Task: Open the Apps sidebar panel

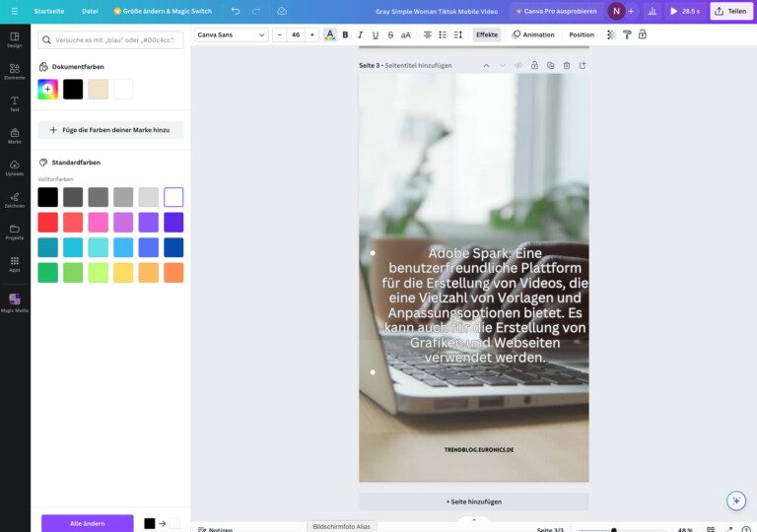Action: pyautogui.click(x=15, y=264)
